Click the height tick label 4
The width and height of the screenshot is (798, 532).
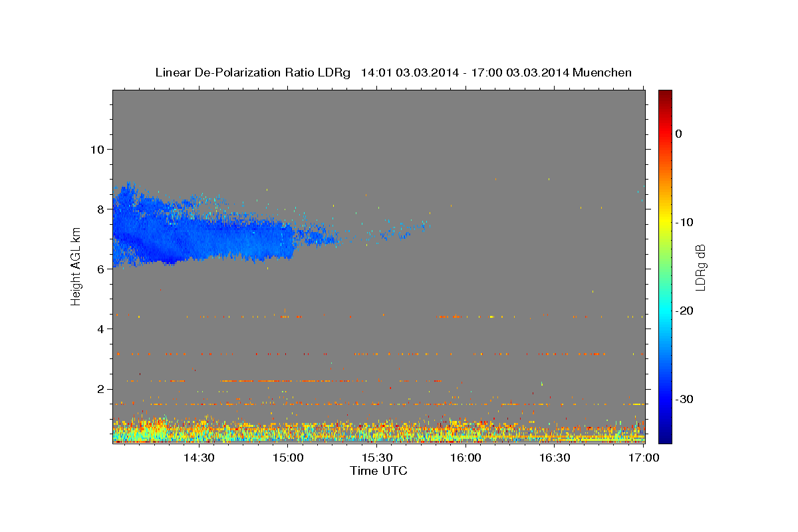pos(100,329)
